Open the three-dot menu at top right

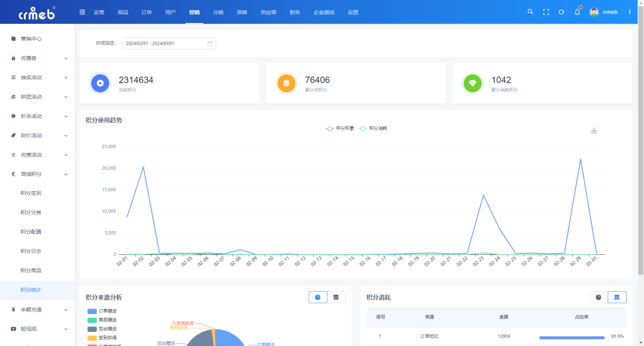point(629,11)
